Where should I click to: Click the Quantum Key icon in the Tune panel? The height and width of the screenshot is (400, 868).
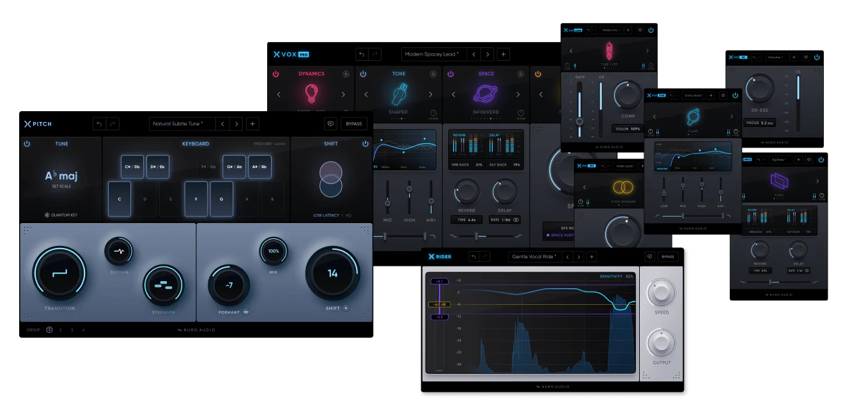[47, 215]
